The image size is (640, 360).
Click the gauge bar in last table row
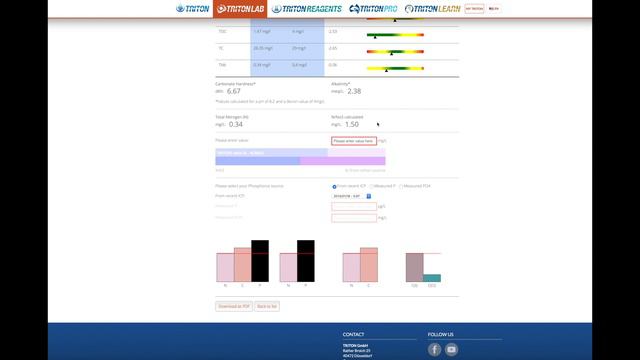395,69
